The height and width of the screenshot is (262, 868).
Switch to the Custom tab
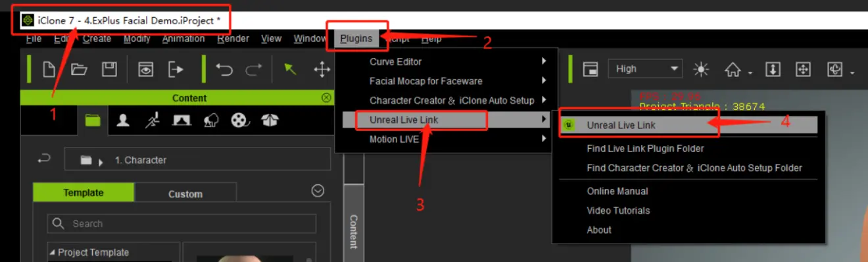click(x=185, y=194)
